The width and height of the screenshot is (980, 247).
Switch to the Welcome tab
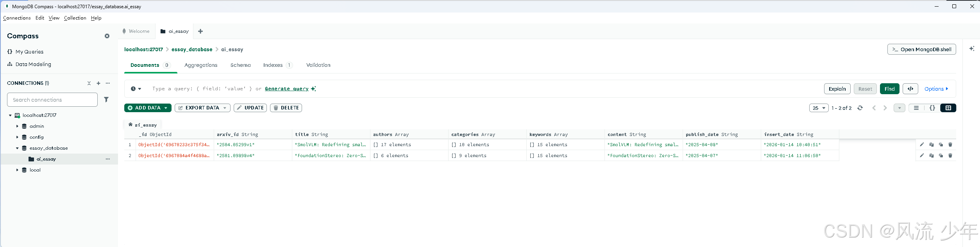coord(136,31)
